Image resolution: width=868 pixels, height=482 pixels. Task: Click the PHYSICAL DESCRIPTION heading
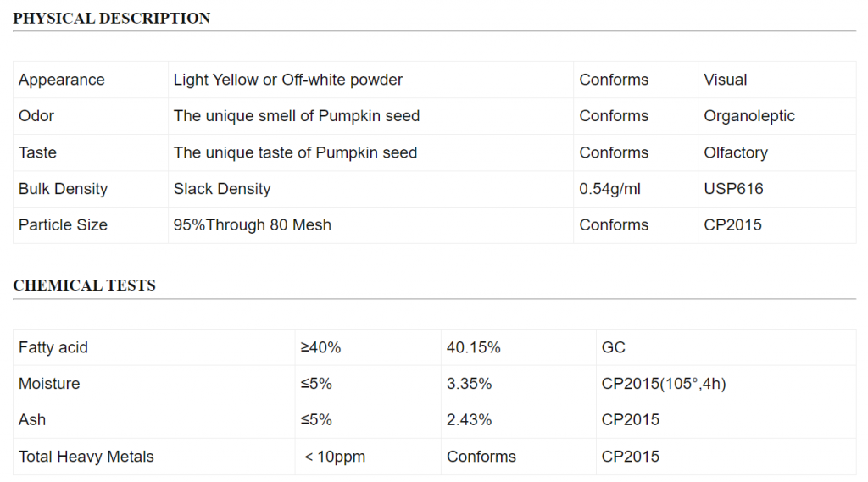[x=111, y=19]
